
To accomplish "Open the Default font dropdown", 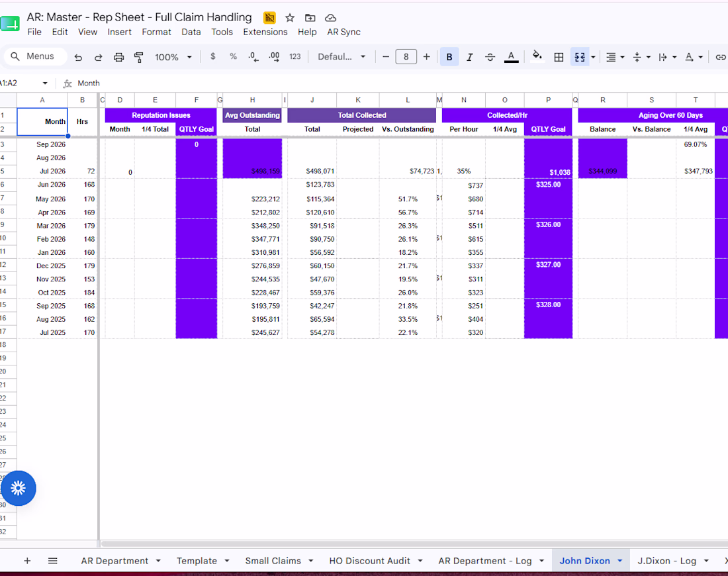I will tap(341, 57).
